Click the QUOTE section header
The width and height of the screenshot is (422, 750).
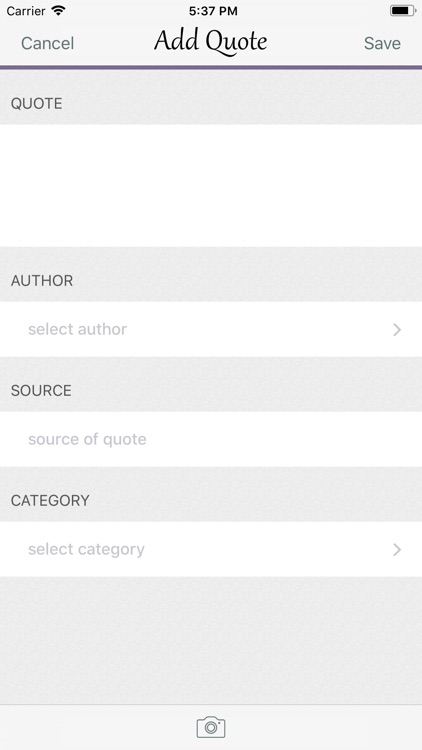[x=36, y=103]
